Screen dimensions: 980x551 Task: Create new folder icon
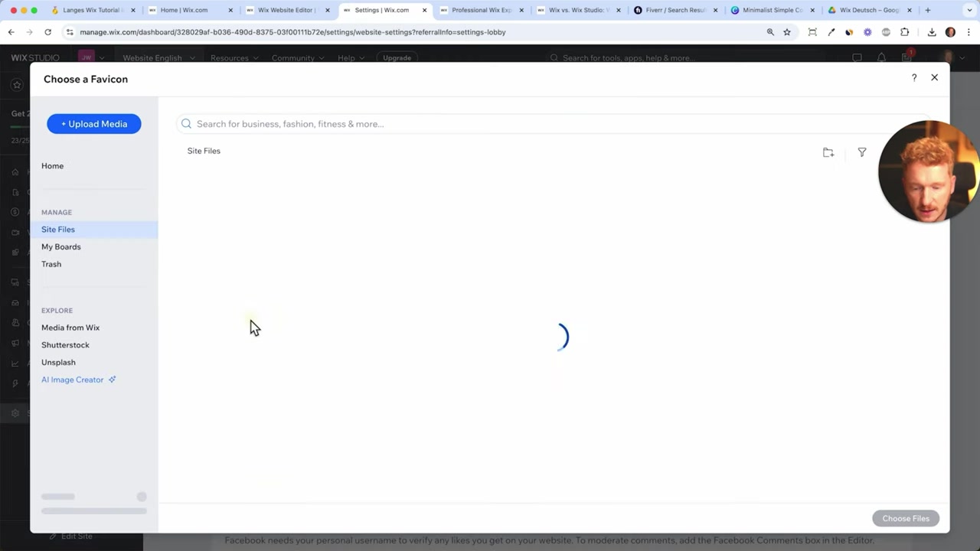click(828, 152)
